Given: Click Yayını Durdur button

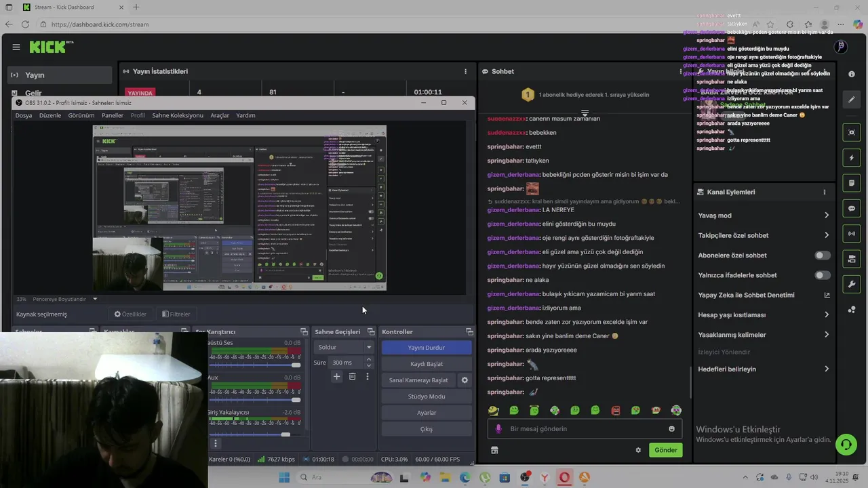Looking at the screenshot, I should tap(427, 348).
